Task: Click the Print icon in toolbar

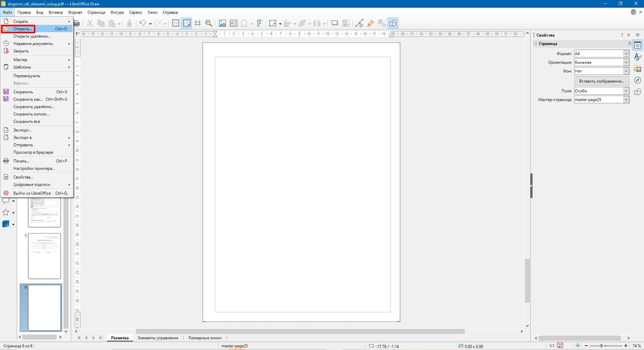Action: click(x=77, y=23)
